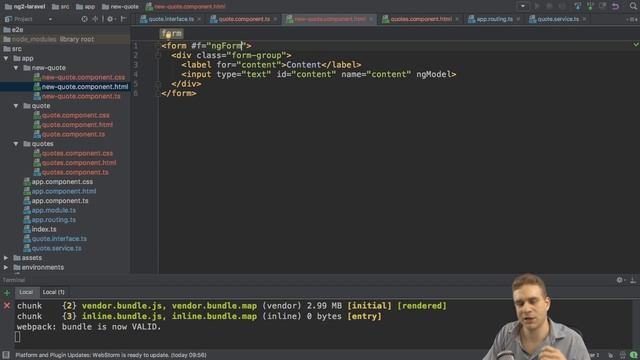Select new-quote.component.ts file

pos(81,96)
